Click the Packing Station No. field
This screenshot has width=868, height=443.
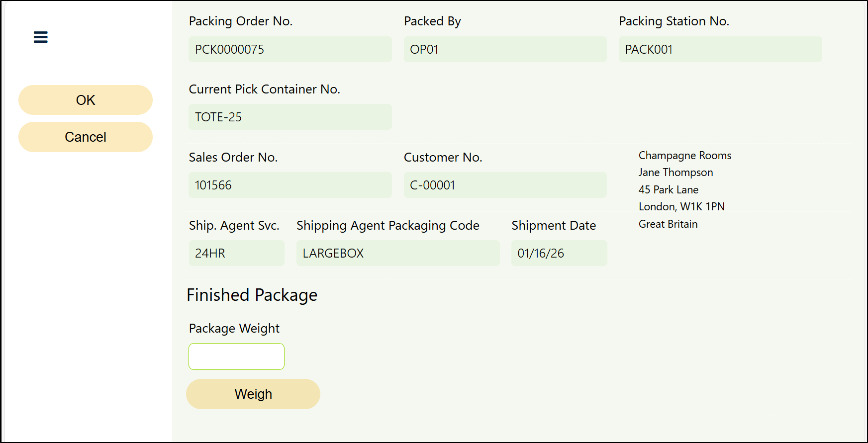click(720, 49)
